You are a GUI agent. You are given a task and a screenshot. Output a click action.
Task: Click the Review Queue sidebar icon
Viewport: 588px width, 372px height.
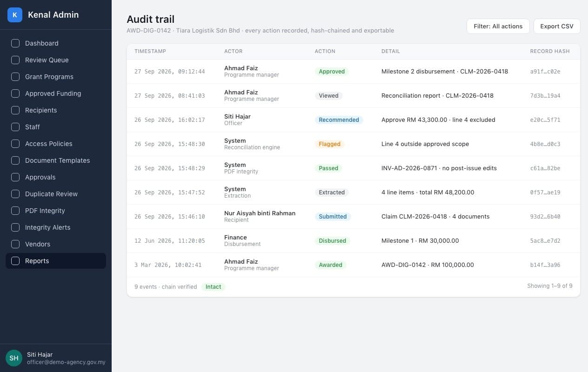click(15, 60)
